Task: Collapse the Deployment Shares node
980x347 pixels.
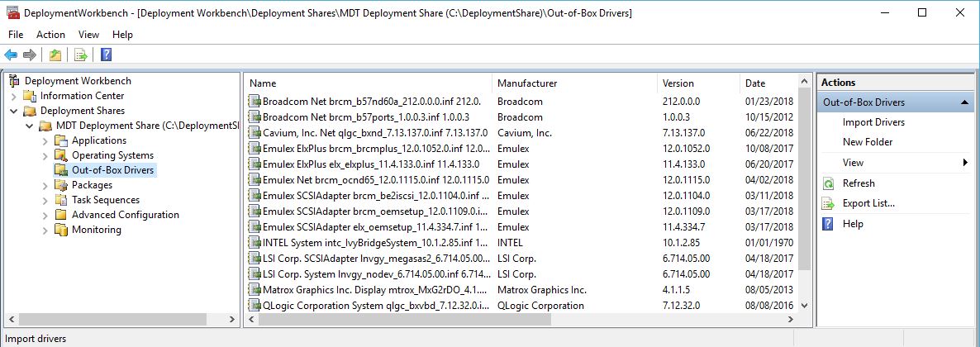Action: [14, 111]
